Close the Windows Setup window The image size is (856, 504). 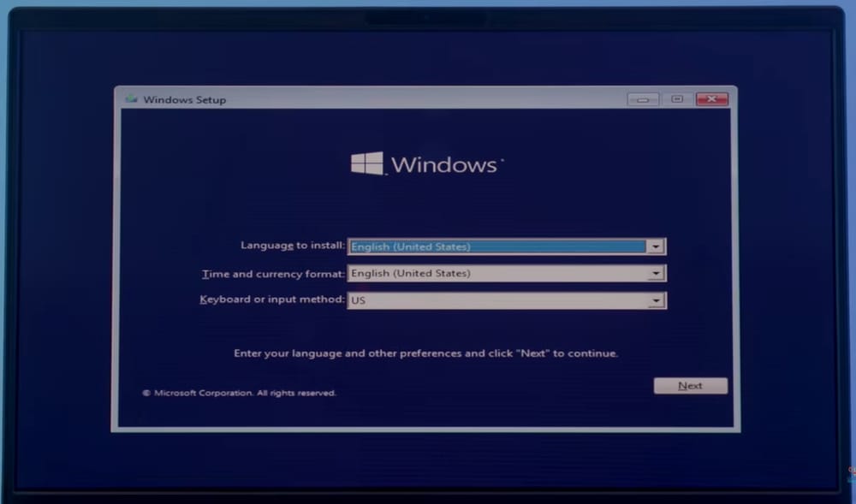[712, 99]
